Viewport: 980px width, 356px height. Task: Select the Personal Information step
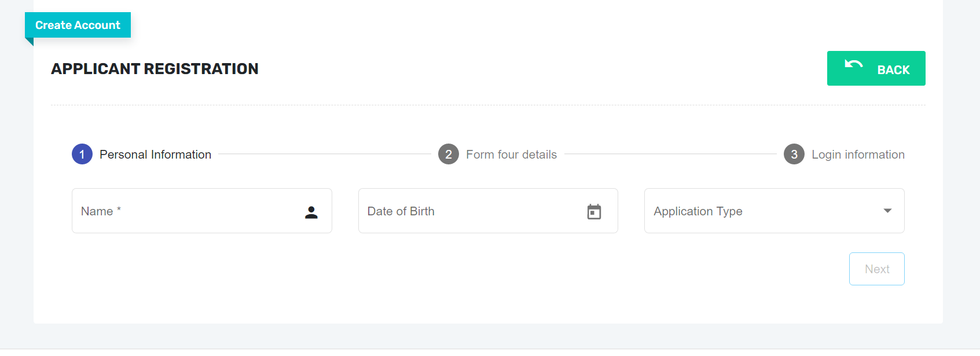pos(156,154)
